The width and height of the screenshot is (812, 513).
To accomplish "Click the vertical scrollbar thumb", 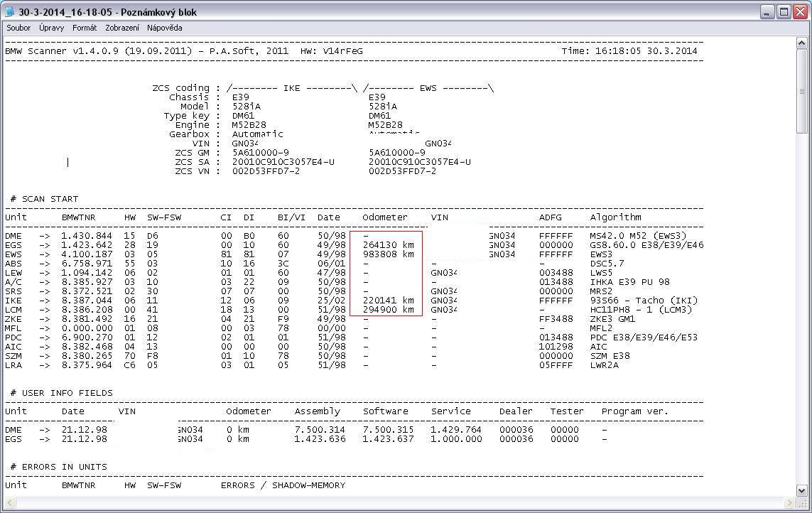I will pyautogui.click(x=801, y=91).
